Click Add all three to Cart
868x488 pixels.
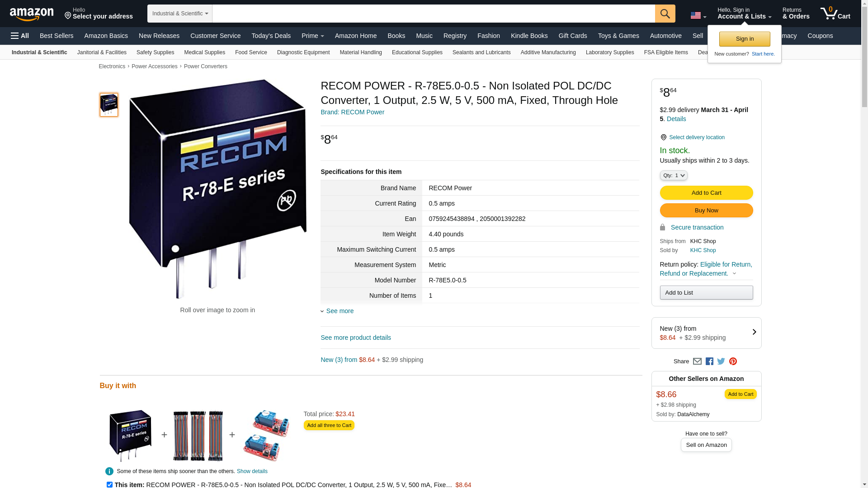tap(329, 425)
